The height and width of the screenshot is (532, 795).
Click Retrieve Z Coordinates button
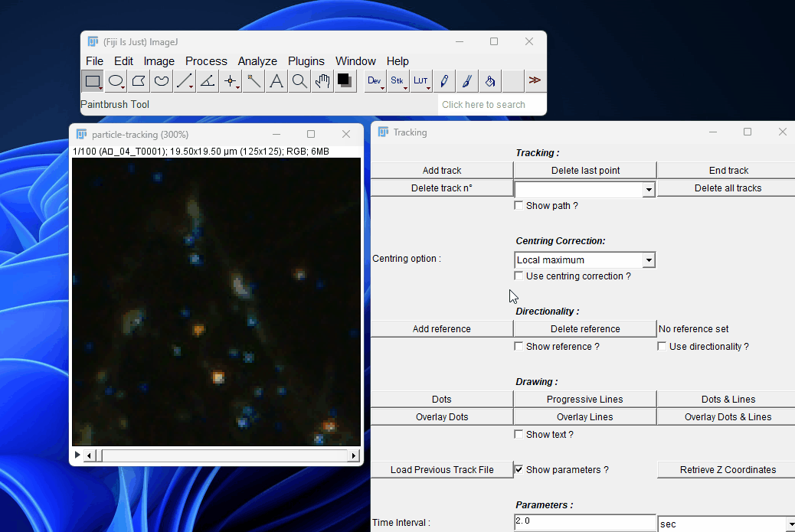(x=728, y=470)
